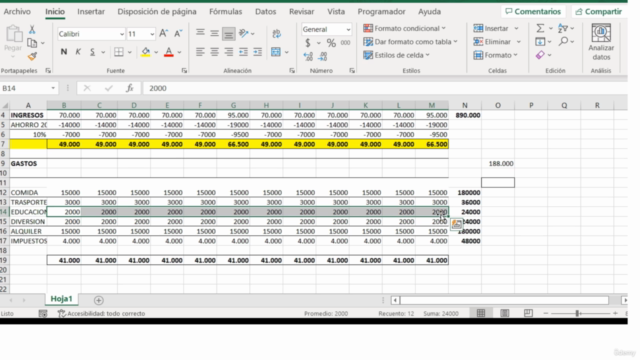Increase decimal places icon
Image resolution: width=640 pixels, height=360 pixels.
click(x=308, y=56)
